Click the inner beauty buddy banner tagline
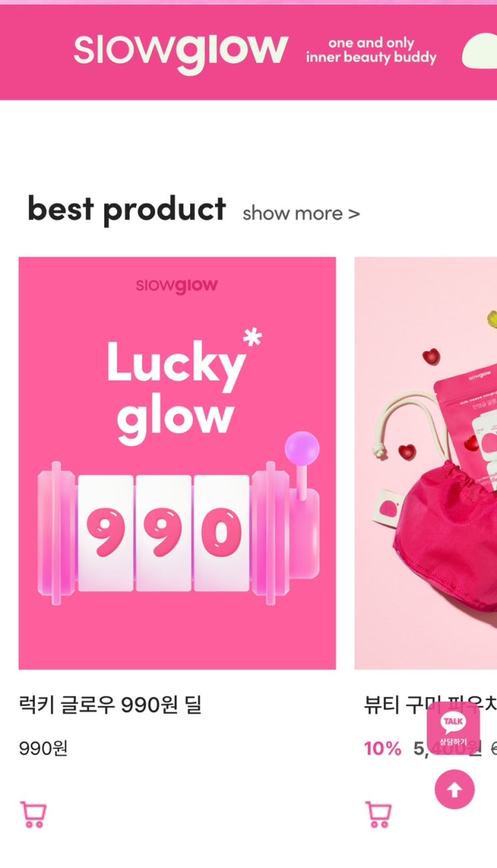Image resolution: width=497 pixels, height=868 pixels. pyautogui.click(x=371, y=51)
